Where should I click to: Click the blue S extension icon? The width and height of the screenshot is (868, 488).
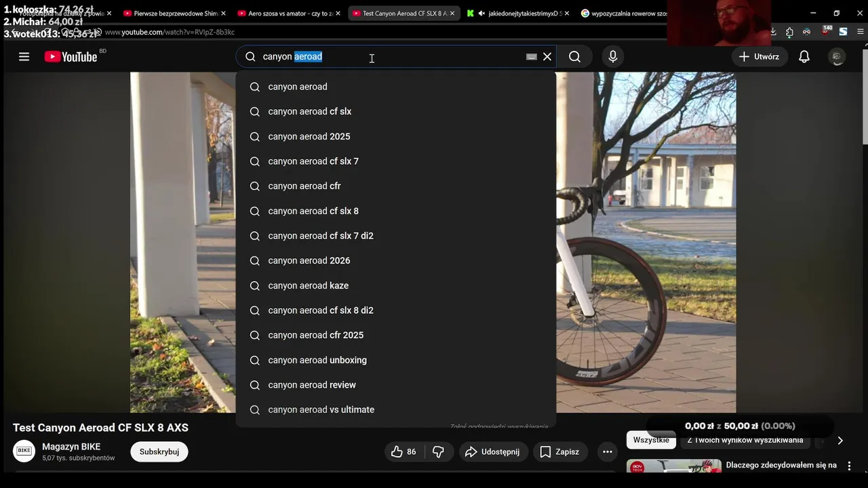[x=843, y=32]
